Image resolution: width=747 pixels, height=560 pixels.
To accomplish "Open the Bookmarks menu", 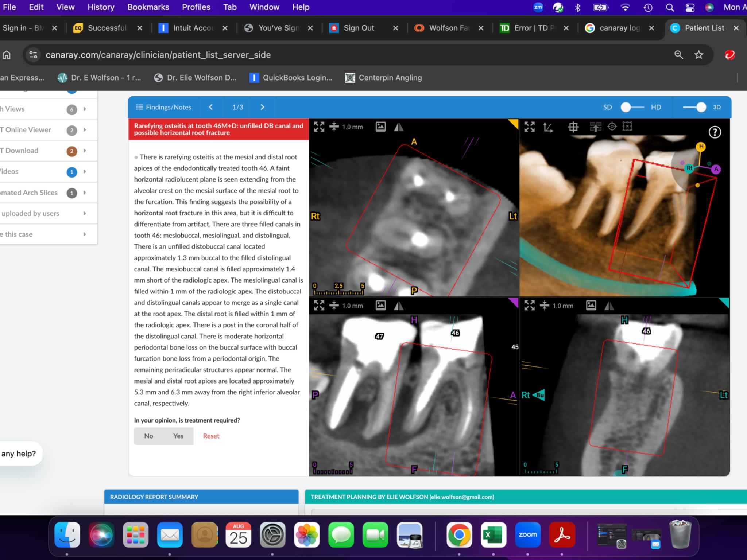I will tap(148, 7).
